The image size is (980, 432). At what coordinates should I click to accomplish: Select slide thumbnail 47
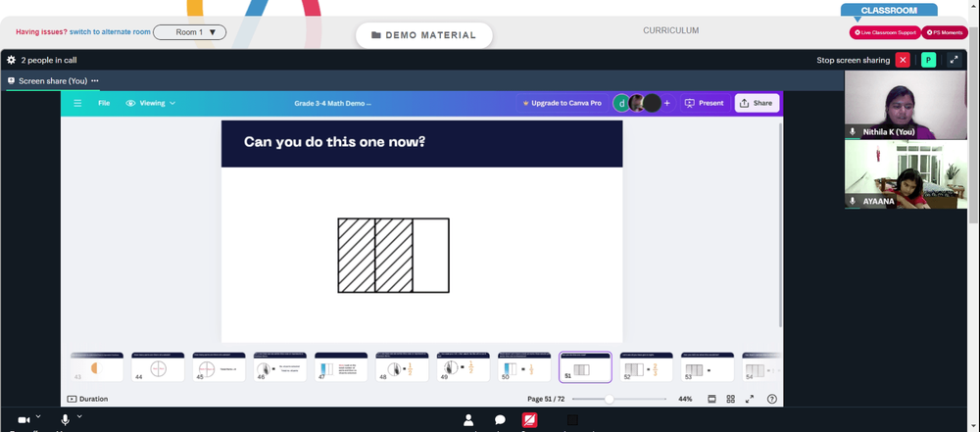point(341,367)
